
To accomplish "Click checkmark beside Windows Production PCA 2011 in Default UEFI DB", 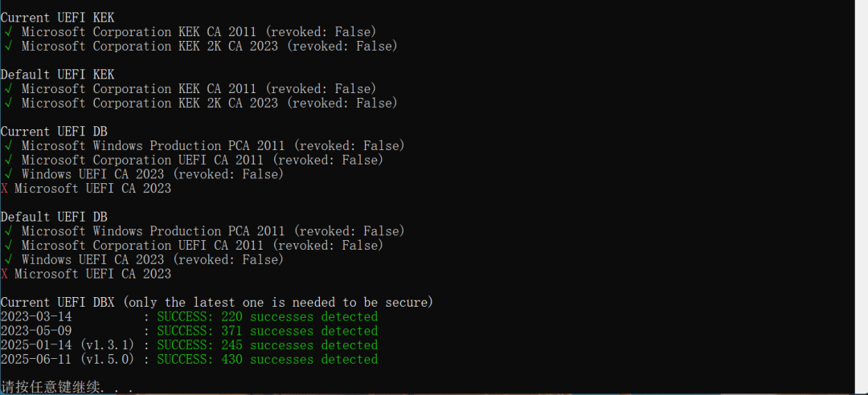I will click(8, 231).
